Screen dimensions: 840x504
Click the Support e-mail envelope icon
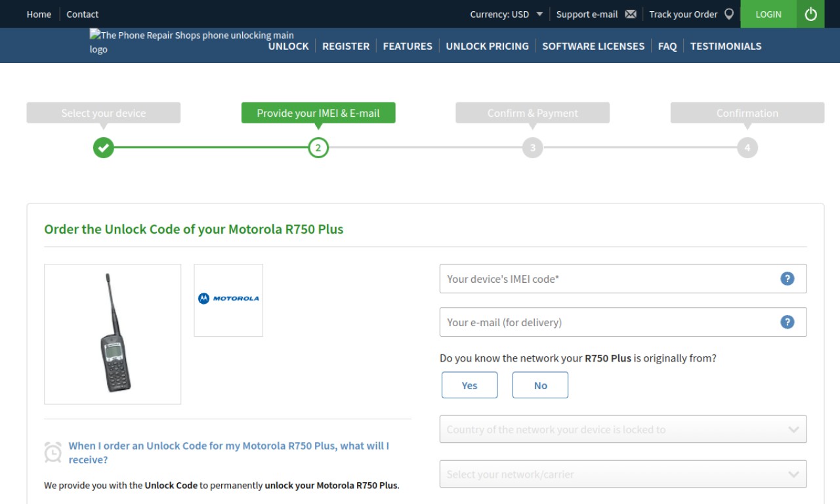click(x=631, y=14)
